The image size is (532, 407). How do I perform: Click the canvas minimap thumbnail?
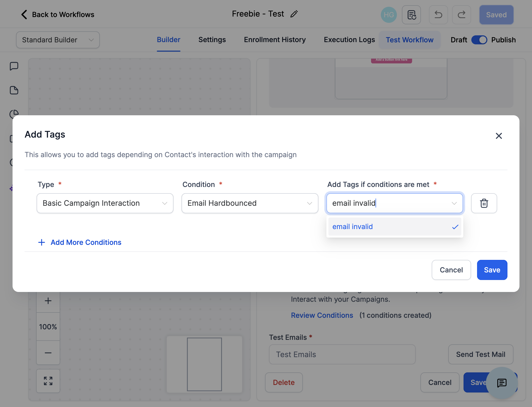(204, 364)
